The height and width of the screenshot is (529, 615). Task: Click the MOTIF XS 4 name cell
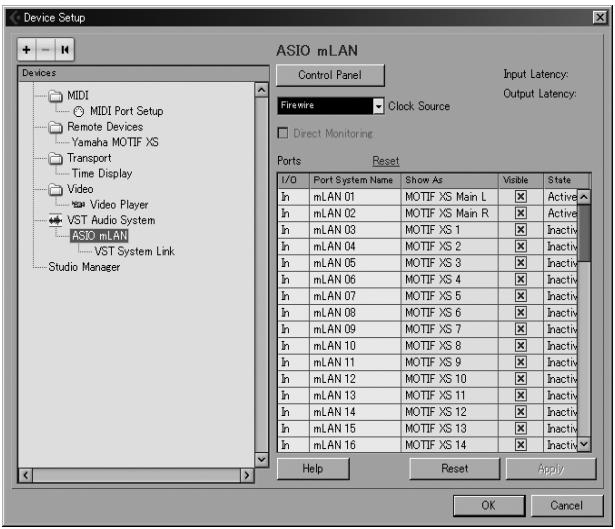(x=449, y=280)
